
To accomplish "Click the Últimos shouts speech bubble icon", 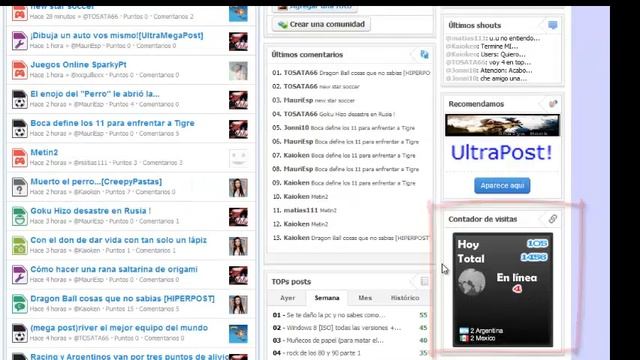I will (552, 25).
